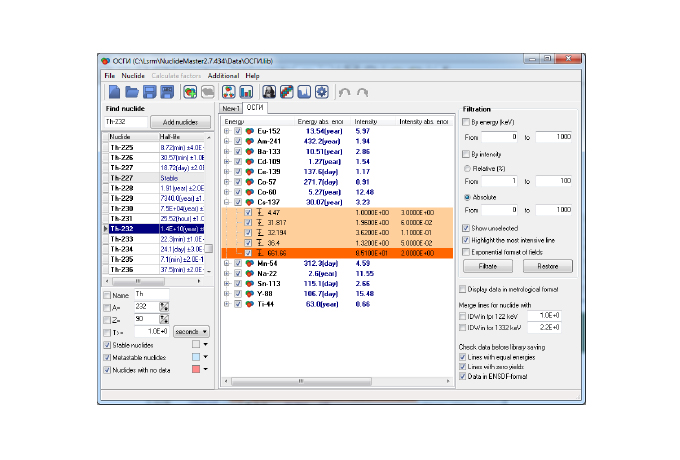Click the gear settings toolbar icon
The image size is (680, 460).
point(322,92)
